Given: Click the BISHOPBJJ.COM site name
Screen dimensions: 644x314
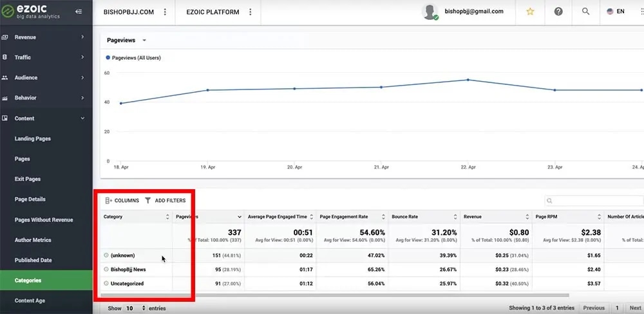Looking at the screenshot, I should (129, 12).
